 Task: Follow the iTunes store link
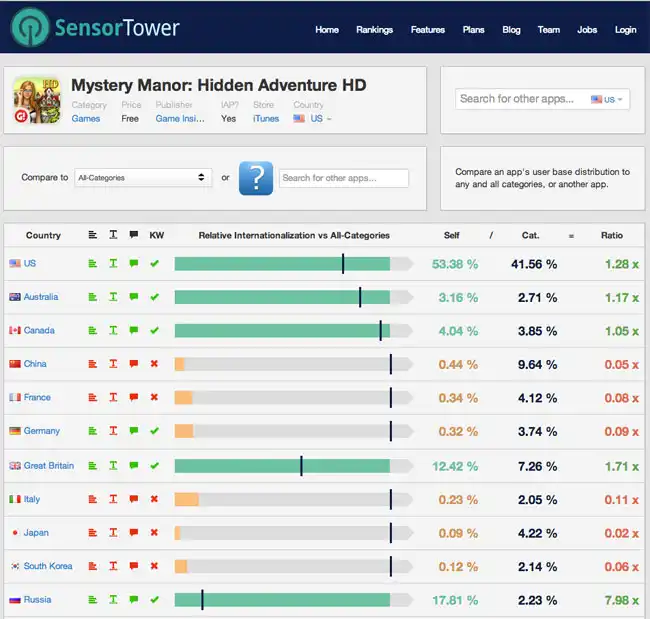pos(266,119)
